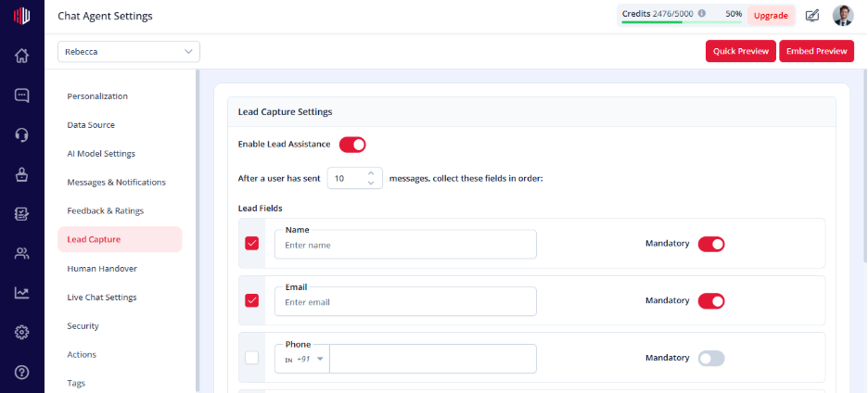
Task: Decrease the message count stepper
Action: (371, 183)
